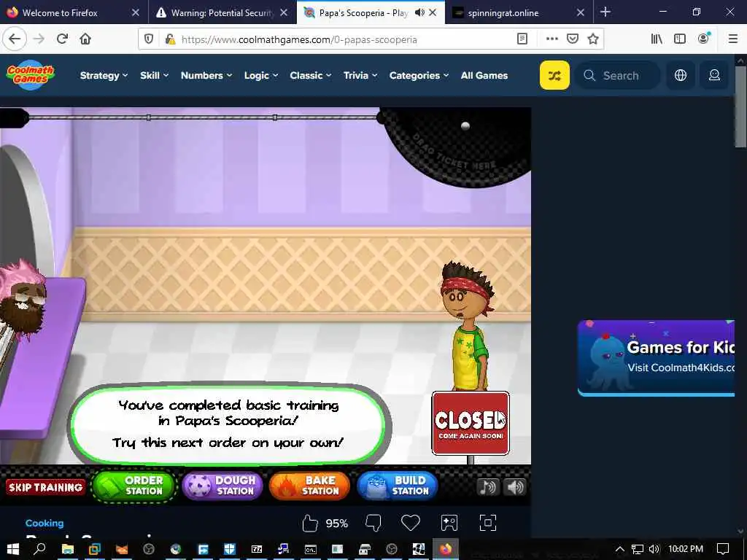The width and height of the screenshot is (747, 560).
Task: Toggle the in-game sound effects
Action: click(515, 486)
